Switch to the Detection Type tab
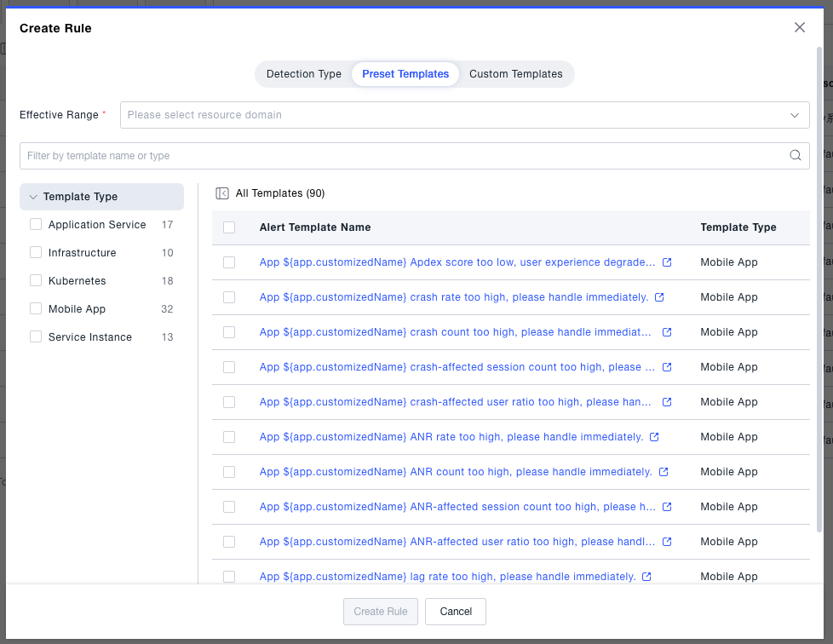This screenshot has height=644, width=833. click(x=304, y=74)
